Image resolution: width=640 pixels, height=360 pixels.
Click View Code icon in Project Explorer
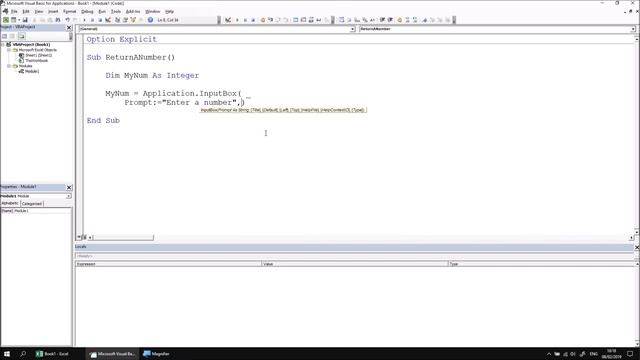[4, 36]
